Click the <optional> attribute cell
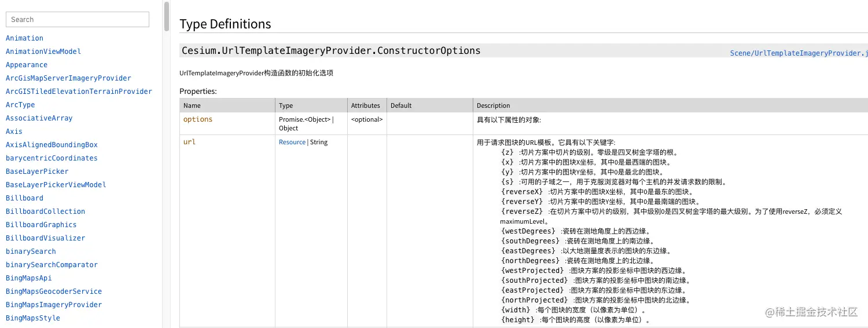 click(367, 119)
